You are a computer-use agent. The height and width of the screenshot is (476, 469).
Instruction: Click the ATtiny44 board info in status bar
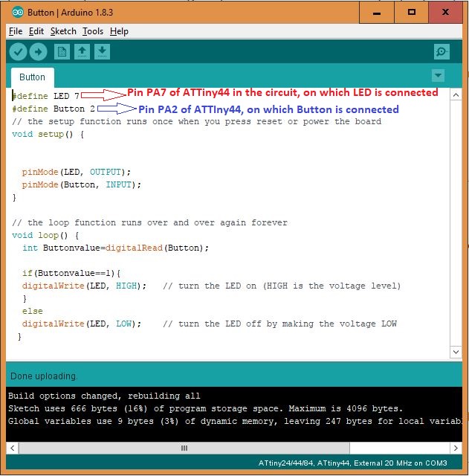[x=352, y=463]
